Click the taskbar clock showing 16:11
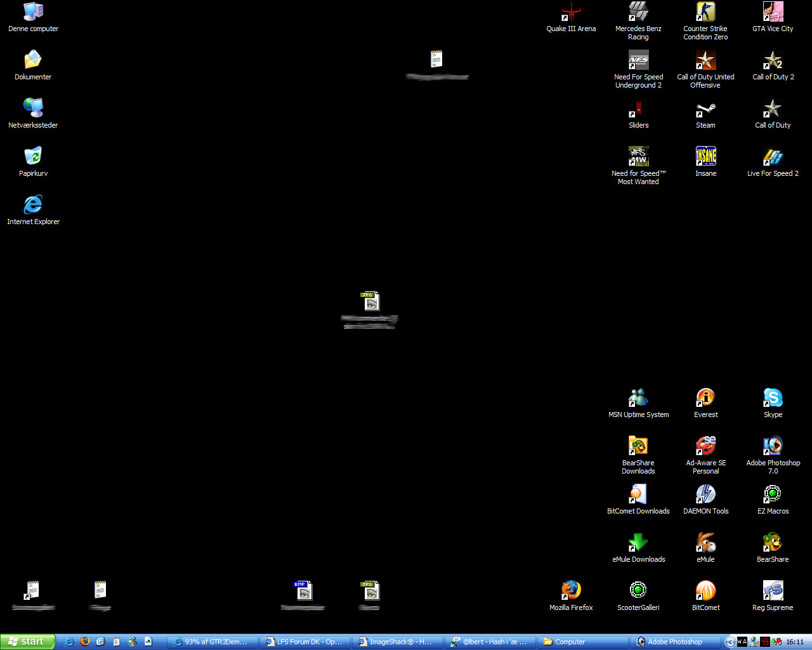This screenshot has height=650, width=812. coord(795,642)
